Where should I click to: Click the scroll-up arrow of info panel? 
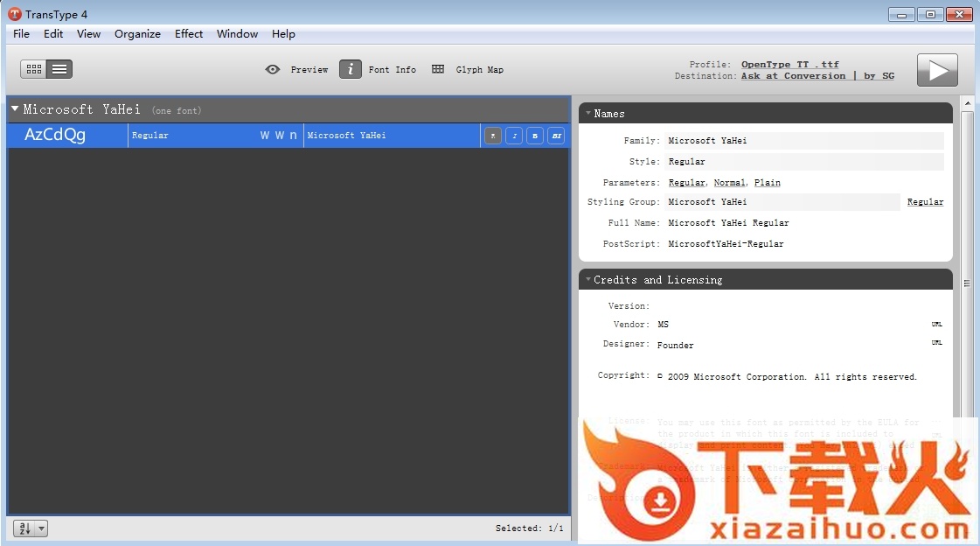tap(968, 102)
